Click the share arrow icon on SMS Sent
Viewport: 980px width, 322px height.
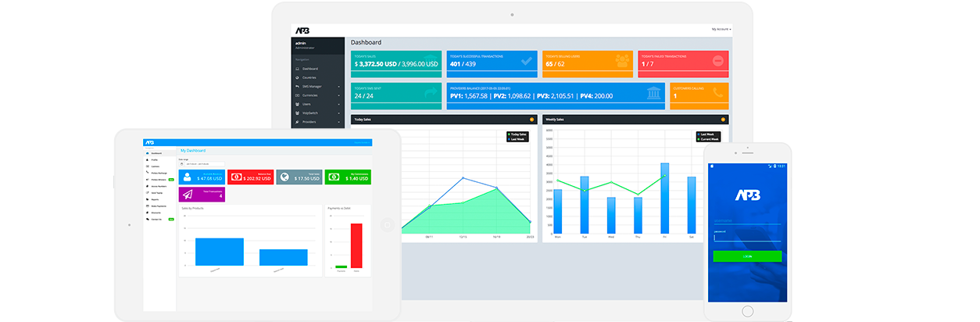(x=431, y=93)
